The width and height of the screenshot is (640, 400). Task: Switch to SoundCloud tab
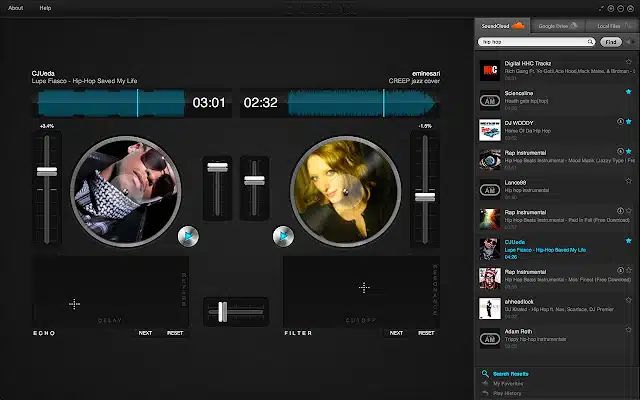503,26
